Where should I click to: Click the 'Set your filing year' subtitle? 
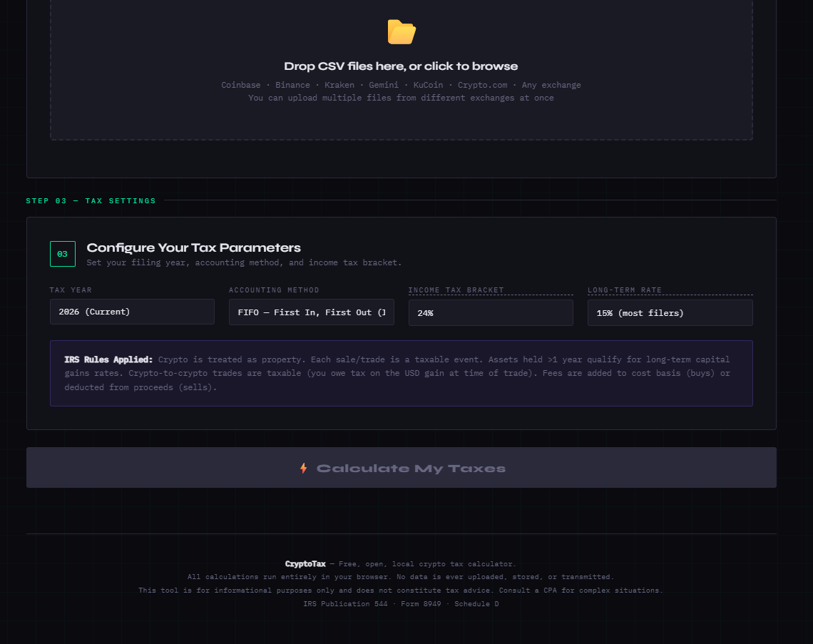click(244, 263)
